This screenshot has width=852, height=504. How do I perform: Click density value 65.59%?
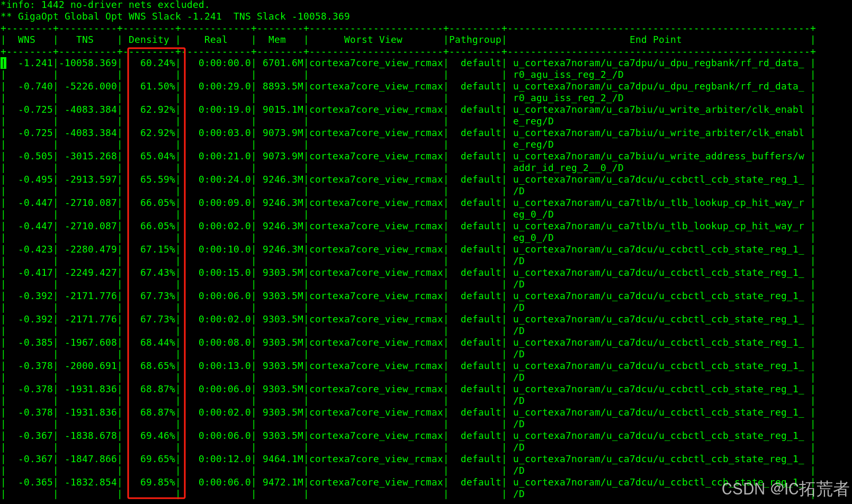point(157,179)
